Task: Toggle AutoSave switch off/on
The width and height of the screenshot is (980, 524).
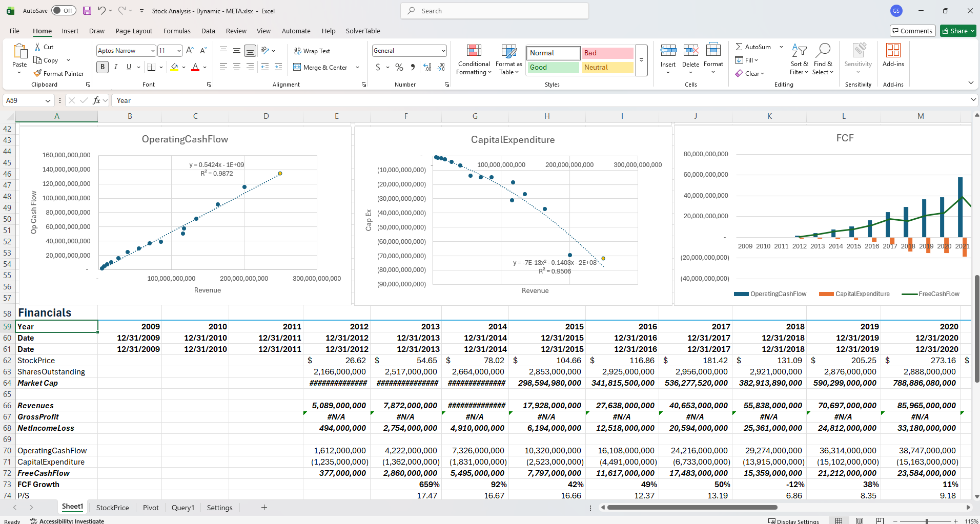Action: [64, 11]
